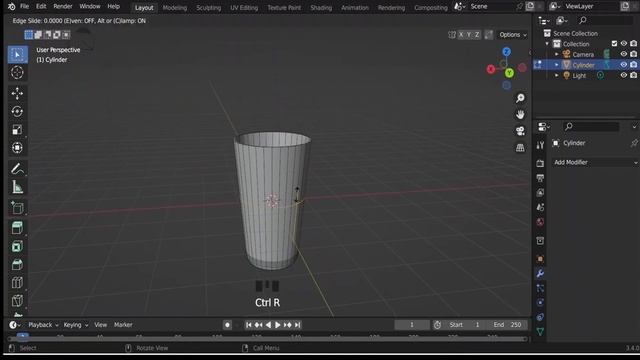640x360 pixels.
Task: Play the animation forward
Action: coord(278,325)
